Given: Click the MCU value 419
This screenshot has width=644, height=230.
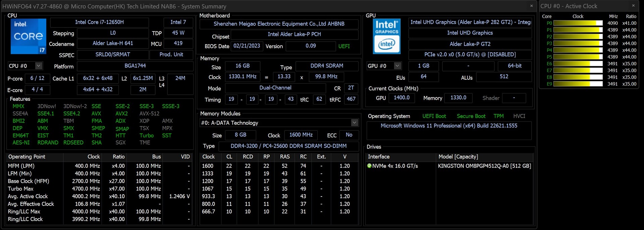Looking at the screenshot, I should tap(178, 44).
